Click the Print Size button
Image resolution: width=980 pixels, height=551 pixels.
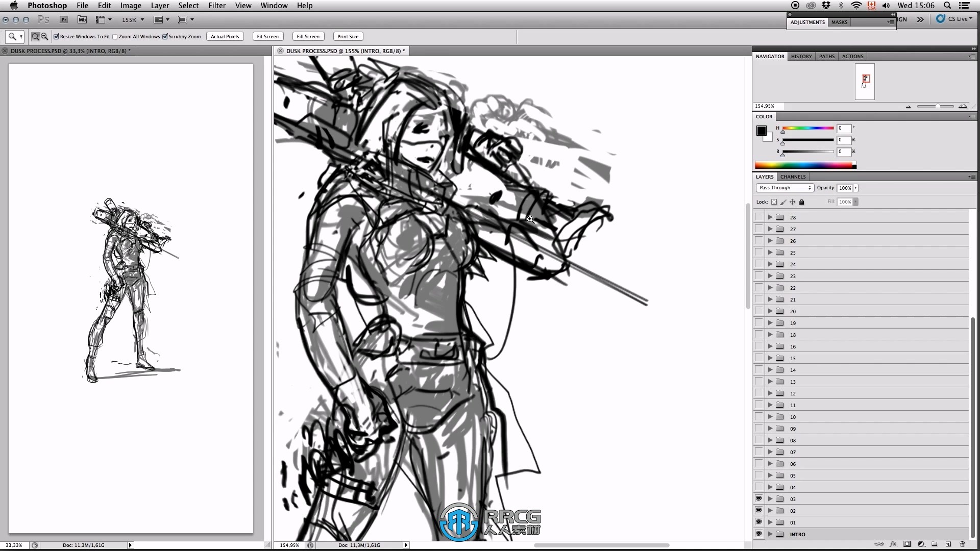[x=348, y=36]
